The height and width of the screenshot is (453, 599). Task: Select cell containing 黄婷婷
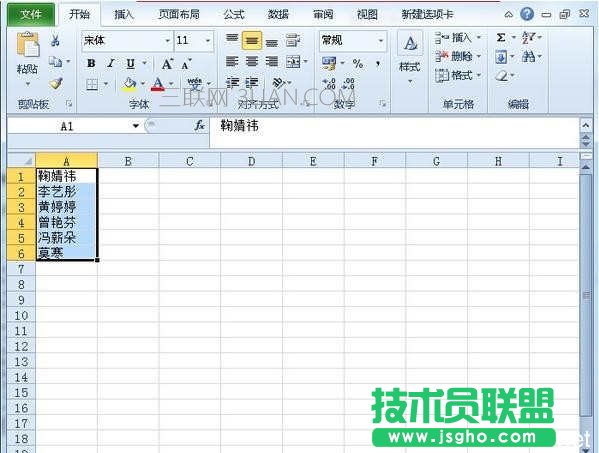[66, 207]
